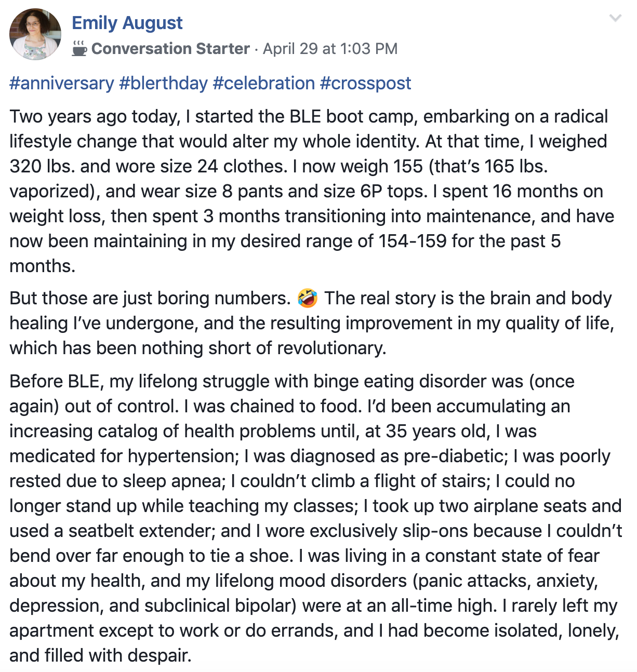
Task: Open the post options chevron menu
Action: 615,19
